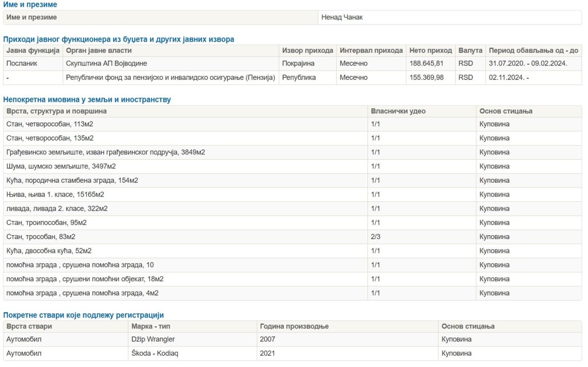Select the "Džip Wrangler" vehicle cell
Viewport: 588px width, 367px height.
tap(153, 339)
